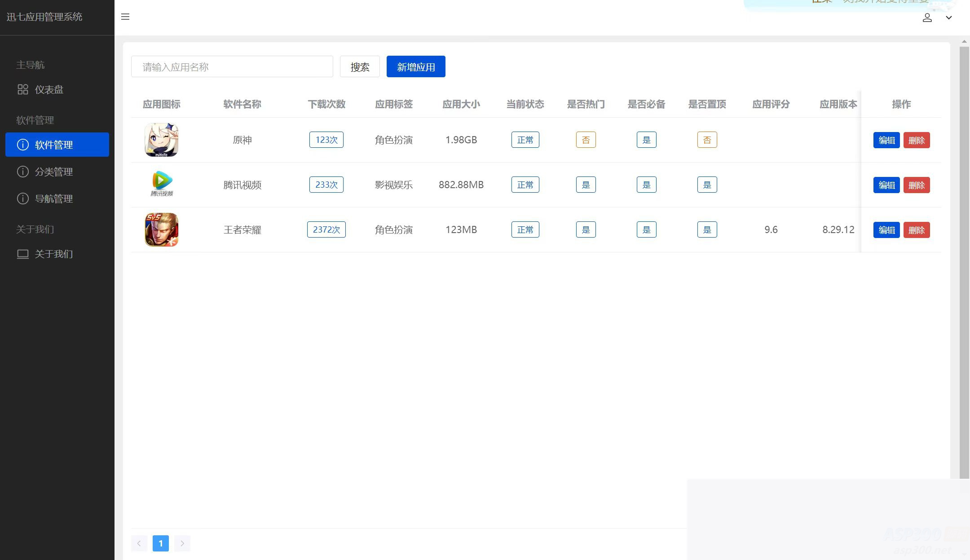The width and height of the screenshot is (970, 560).
Task: Click the 新增应用 button
Action: coord(415,66)
